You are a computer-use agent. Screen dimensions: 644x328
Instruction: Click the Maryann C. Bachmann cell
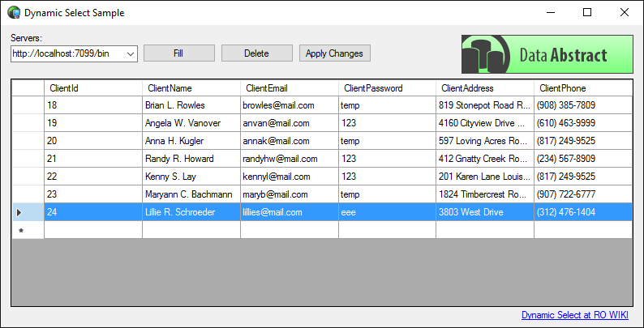tap(191, 194)
